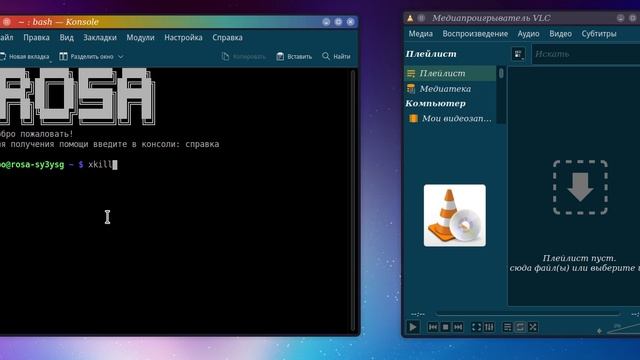Image resolution: width=640 pixels, height=360 pixels.
Task: Open the Справка menu in Konsole
Action: pyautogui.click(x=227, y=38)
